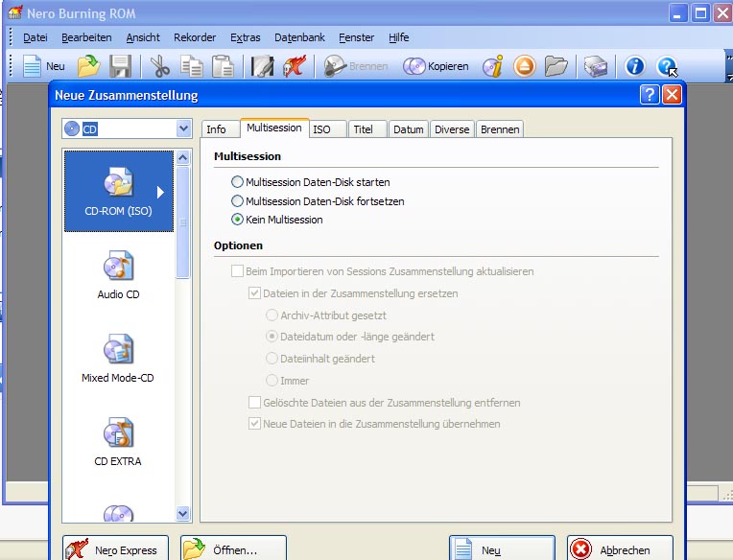
Task: Click the context help question mark icon
Action: click(x=667, y=66)
